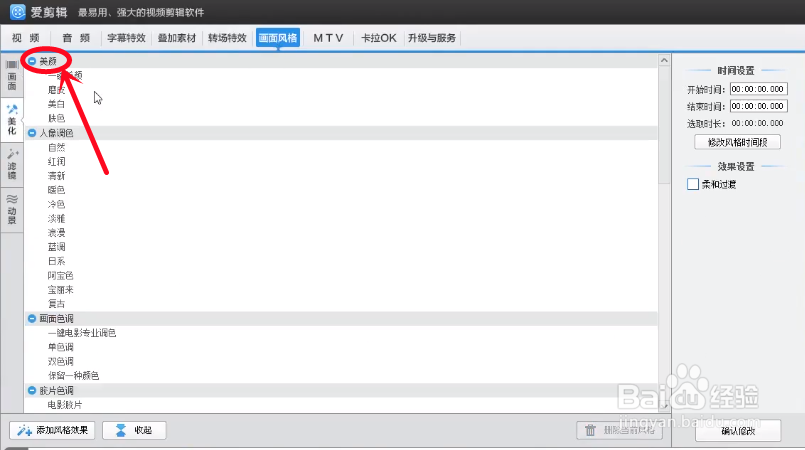
Task: Select the 浪漫 style
Action: pyautogui.click(x=56, y=233)
